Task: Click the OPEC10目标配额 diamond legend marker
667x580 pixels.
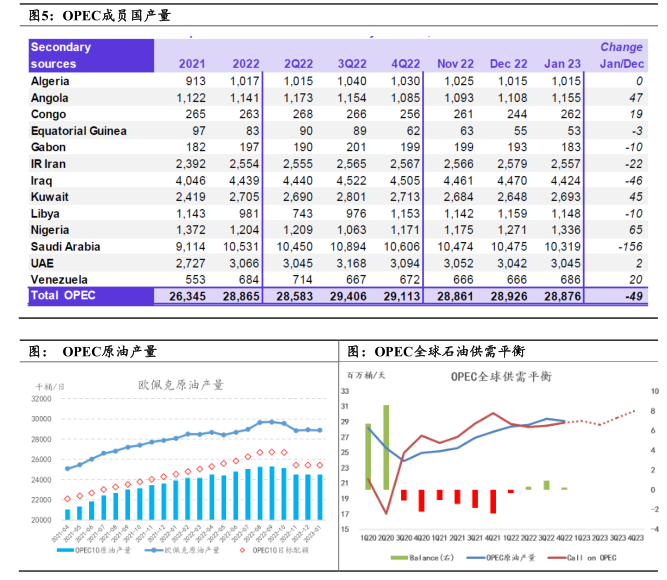Action: [240, 549]
